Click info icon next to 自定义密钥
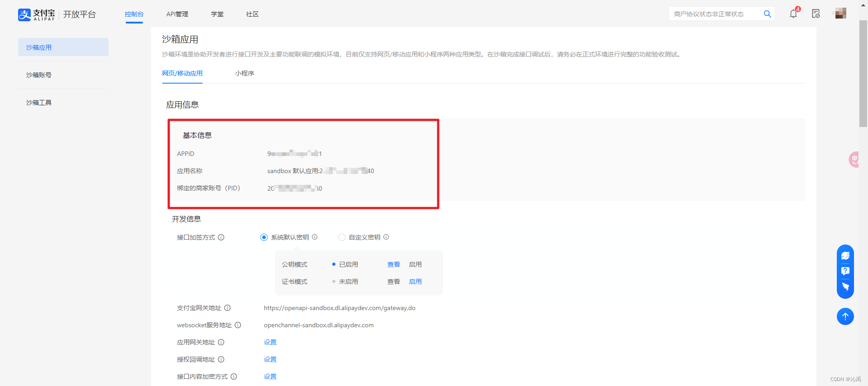The image size is (868, 386). coord(386,237)
